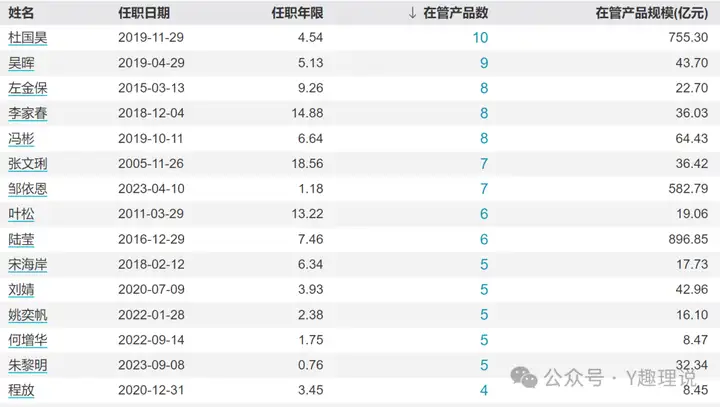Viewport: 720px width, 407px height.
Task: Click the descending sort arrow on 在管产品数
Action: 413,13
